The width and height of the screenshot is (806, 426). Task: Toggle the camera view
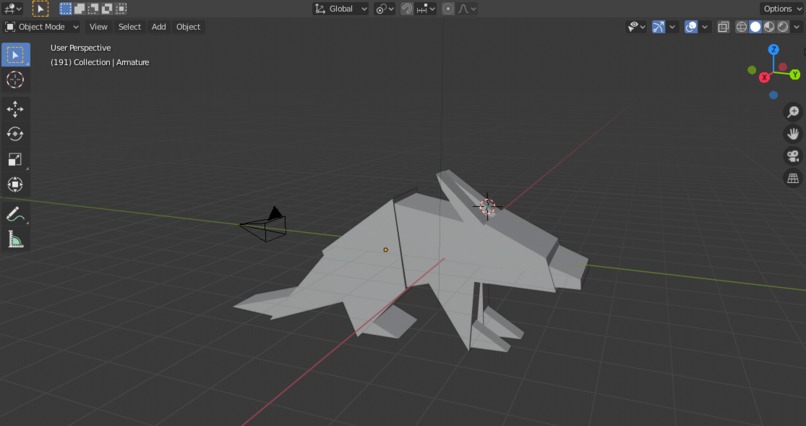click(x=793, y=156)
